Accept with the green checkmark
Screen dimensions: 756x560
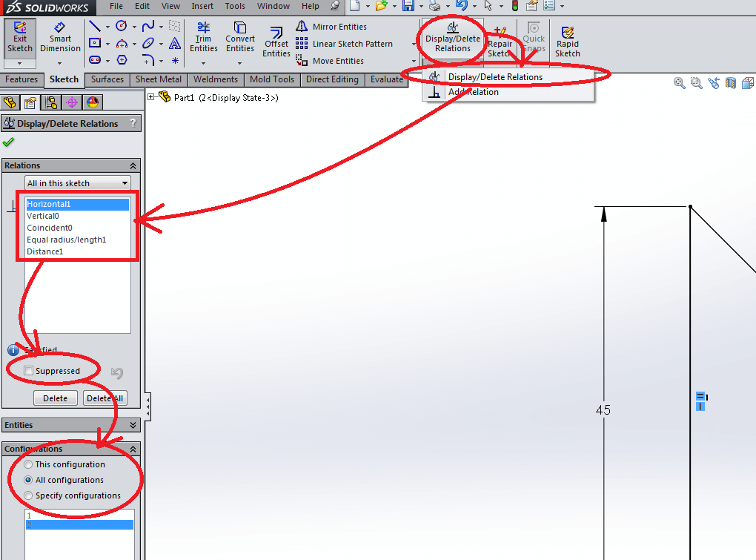(x=9, y=142)
